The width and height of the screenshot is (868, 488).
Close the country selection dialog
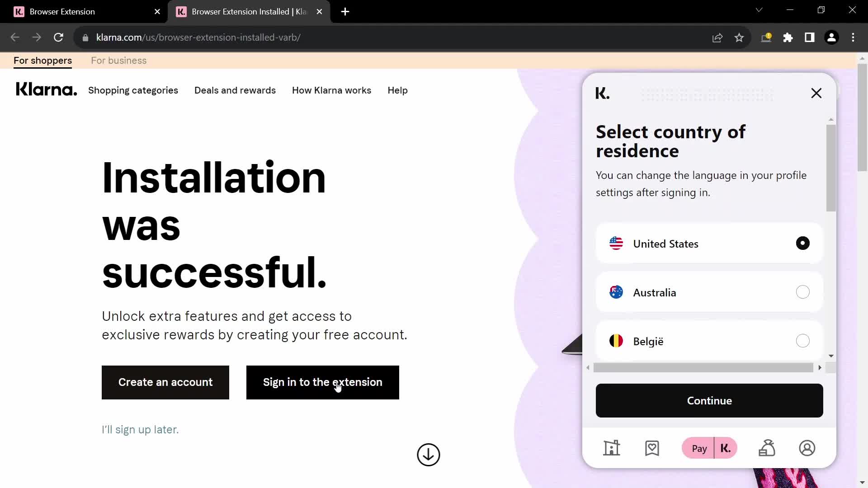click(x=817, y=93)
